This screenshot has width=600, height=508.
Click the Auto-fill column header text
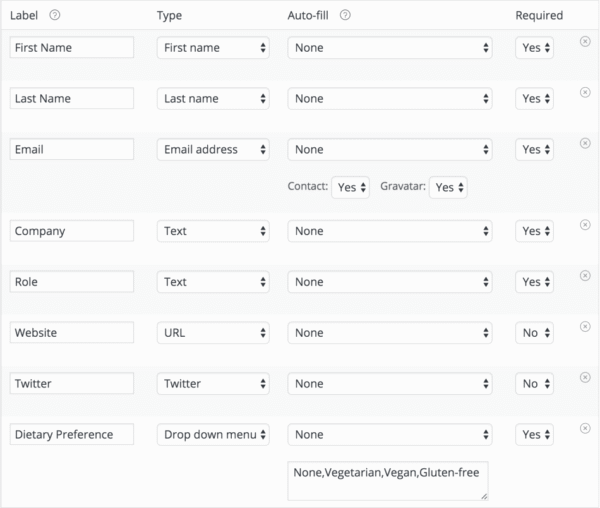(x=308, y=15)
